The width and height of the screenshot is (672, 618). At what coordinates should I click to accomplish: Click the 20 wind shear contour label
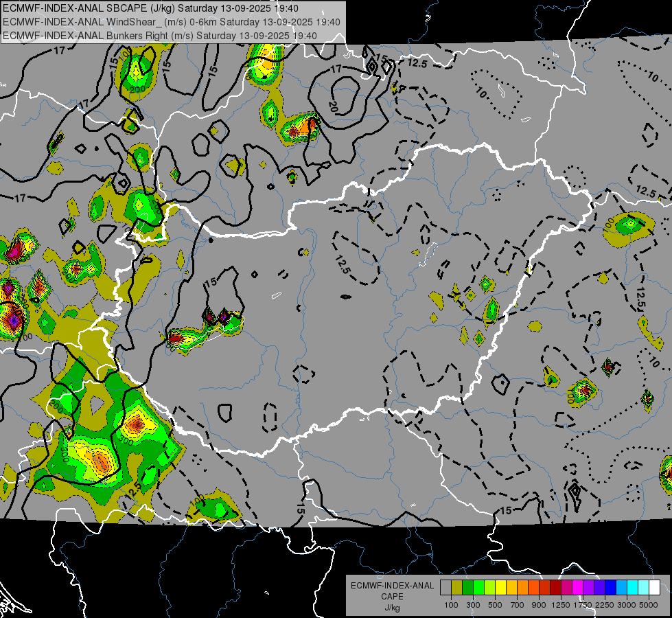[x=334, y=107]
